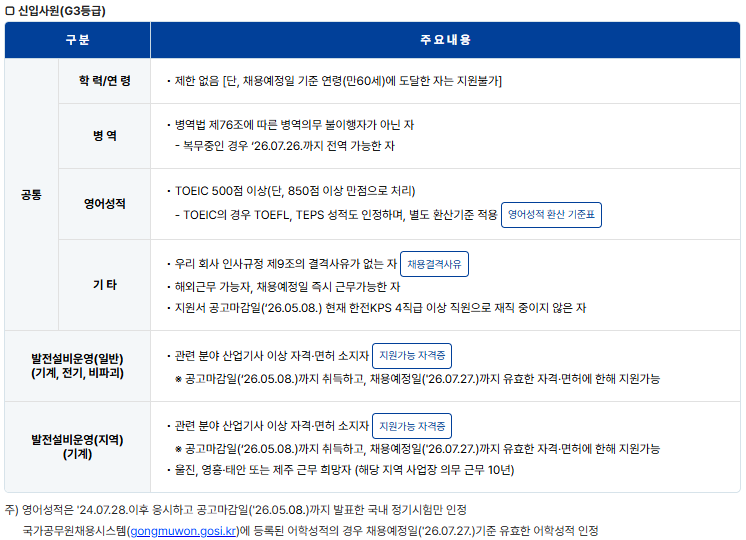Viewport: 746px width, 540px height.
Task: Open 지원가능 자격증 in the 발전설비운영(일반) row
Action: 411,355
